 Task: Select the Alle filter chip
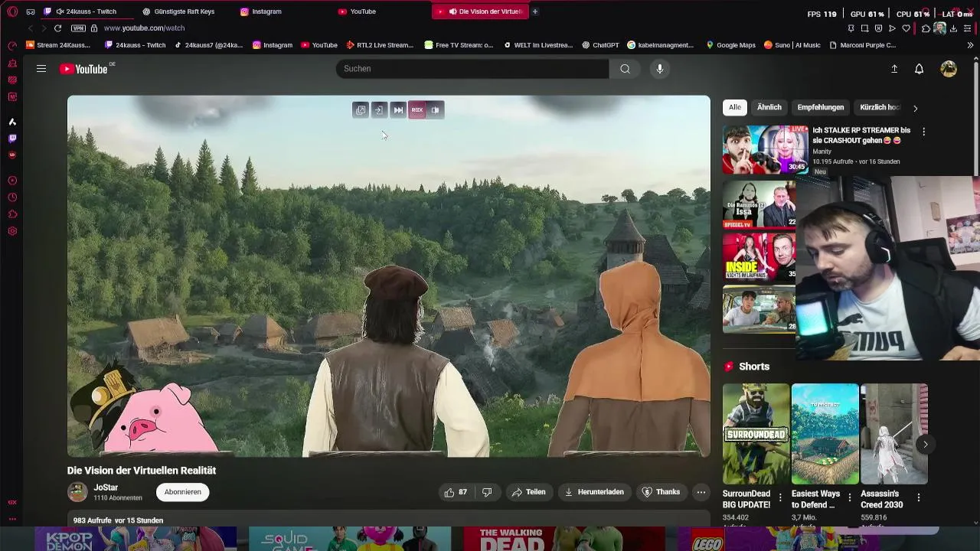(x=735, y=107)
